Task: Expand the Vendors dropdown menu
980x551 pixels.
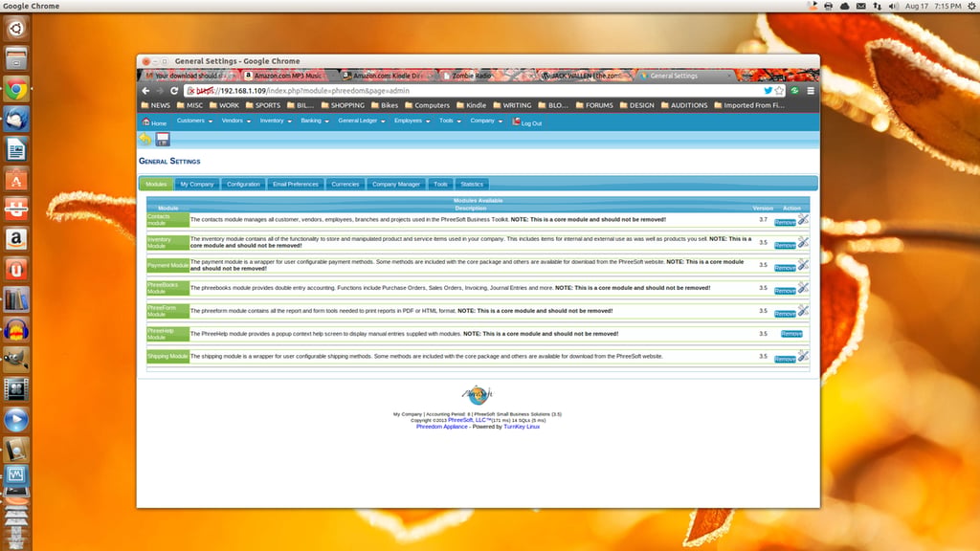Action: tap(236, 121)
